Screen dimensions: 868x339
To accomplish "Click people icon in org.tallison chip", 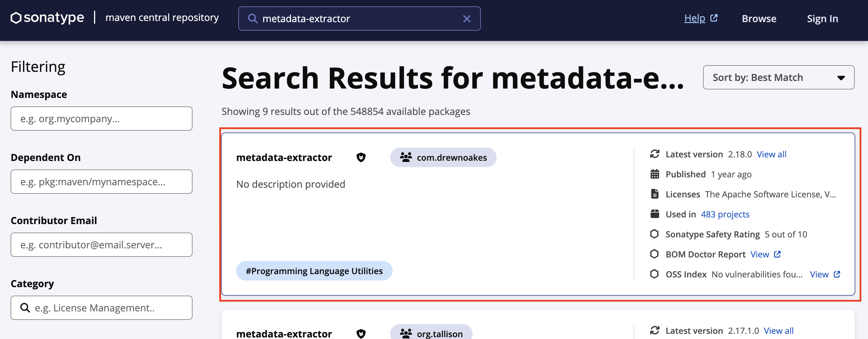I will pyautogui.click(x=406, y=333).
